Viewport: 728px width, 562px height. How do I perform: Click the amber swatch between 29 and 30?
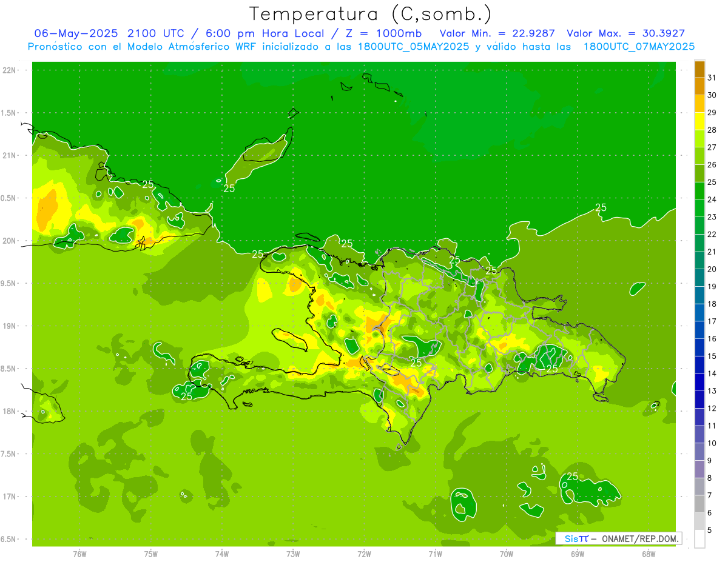point(699,104)
